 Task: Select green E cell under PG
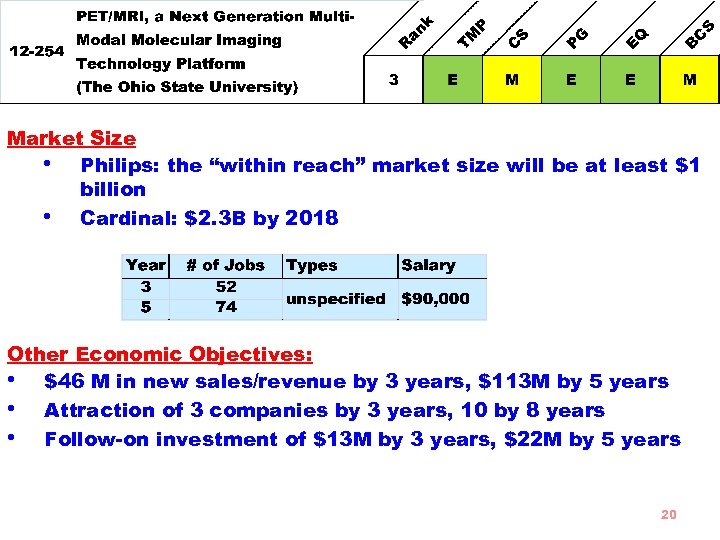click(571, 79)
